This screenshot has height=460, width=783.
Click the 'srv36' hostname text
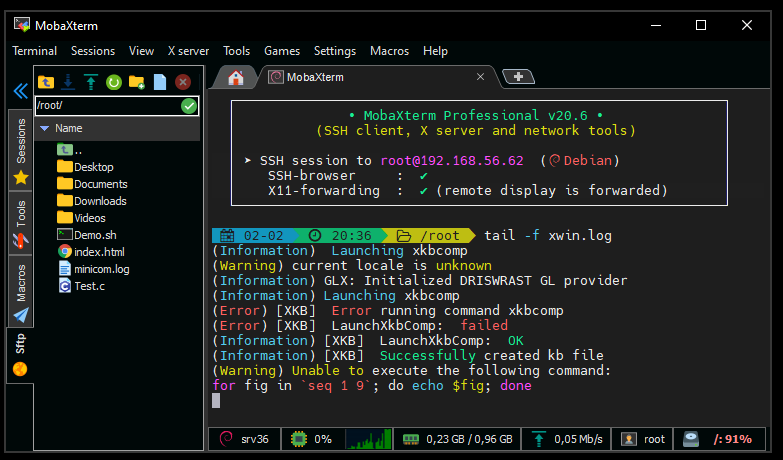click(x=255, y=439)
